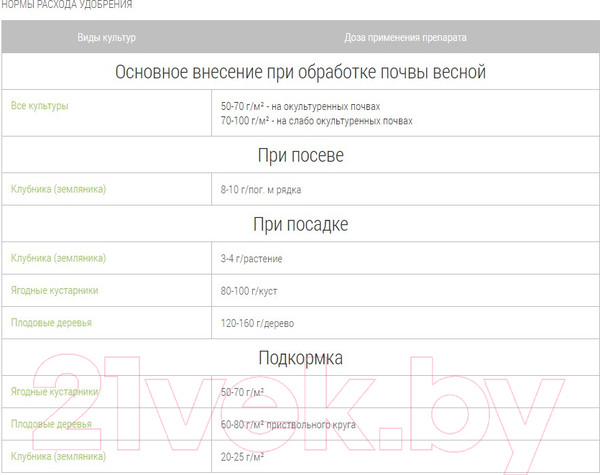This screenshot has width=600, height=475.
Task: Click 'Клубника (земляника)' under При посеве
Action: (58, 189)
